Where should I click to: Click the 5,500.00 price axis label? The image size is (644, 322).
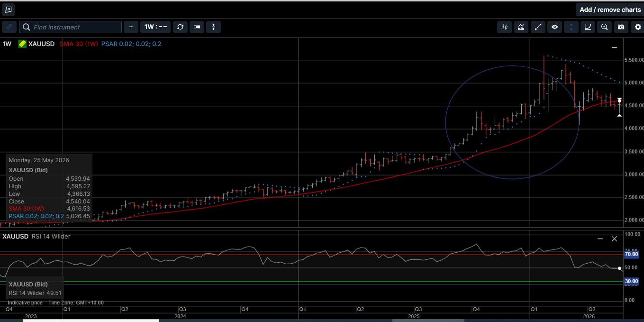(634, 60)
